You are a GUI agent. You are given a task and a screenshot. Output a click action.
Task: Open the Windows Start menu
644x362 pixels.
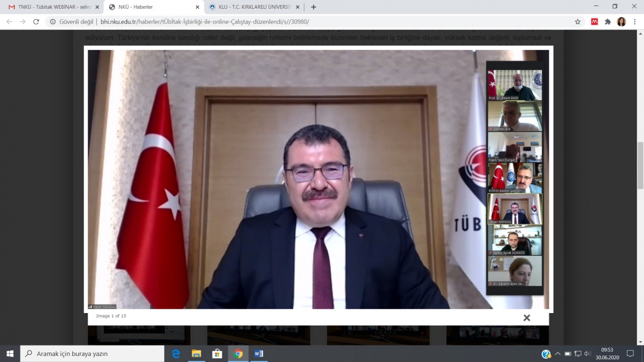[x=10, y=354]
